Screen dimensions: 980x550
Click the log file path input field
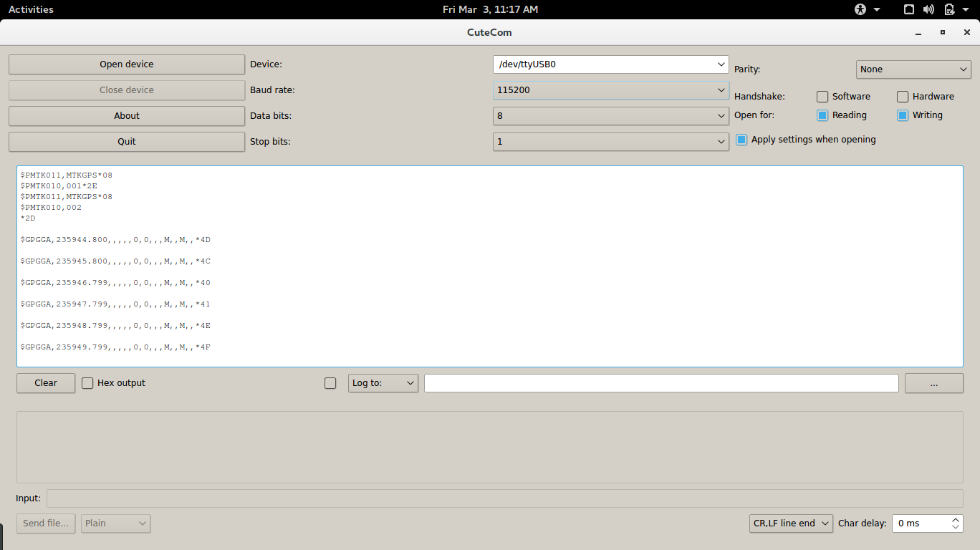661,383
